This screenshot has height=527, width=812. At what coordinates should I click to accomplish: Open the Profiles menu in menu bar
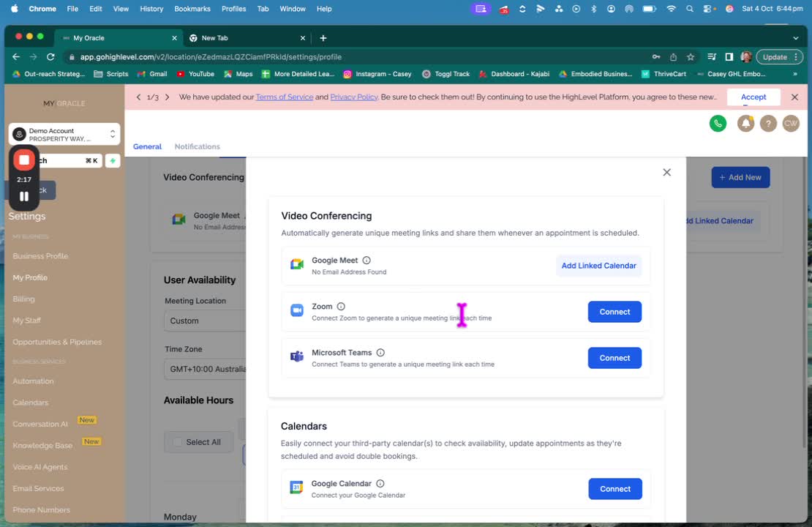(x=233, y=9)
